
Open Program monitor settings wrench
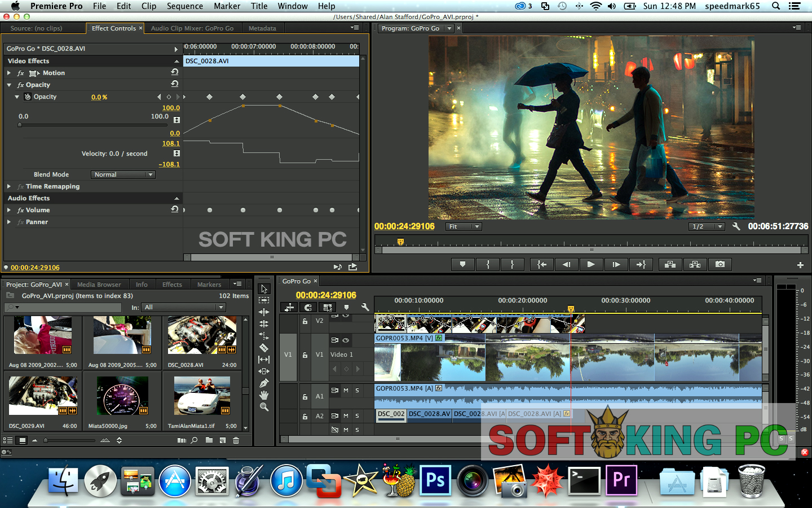click(736, 226)
